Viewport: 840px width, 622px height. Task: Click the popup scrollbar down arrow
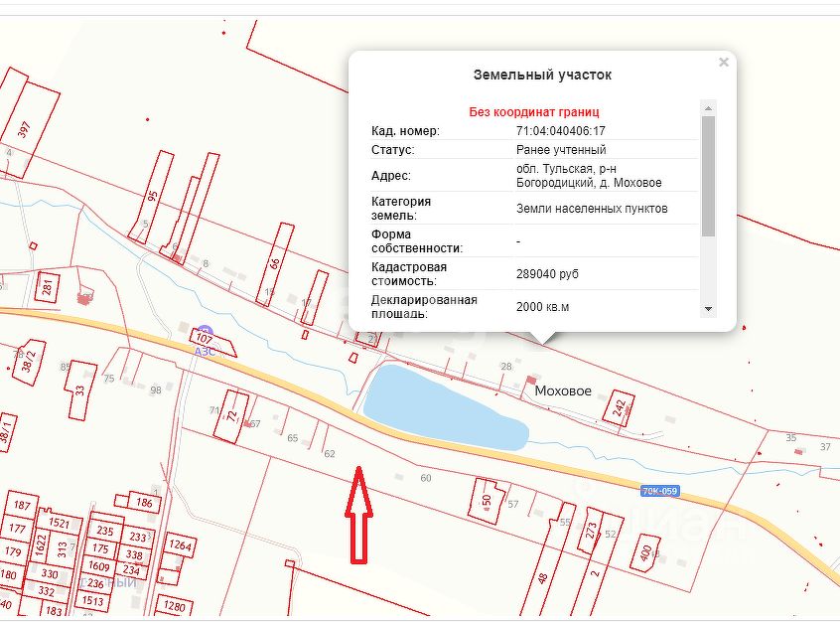tap(708, 309)
